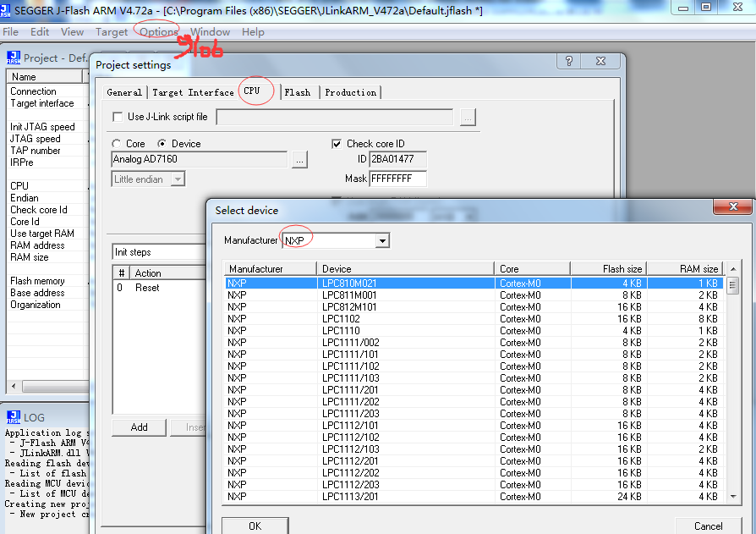Click Connection row in Project panel
Screen dimensions: 756x534
[x=47, y=91]
